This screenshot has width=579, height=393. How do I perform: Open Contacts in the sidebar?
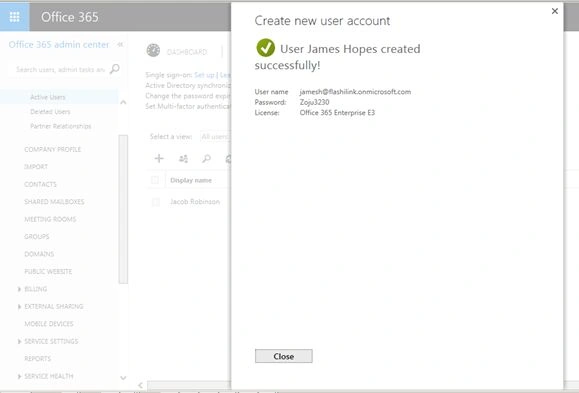point(40,184)
